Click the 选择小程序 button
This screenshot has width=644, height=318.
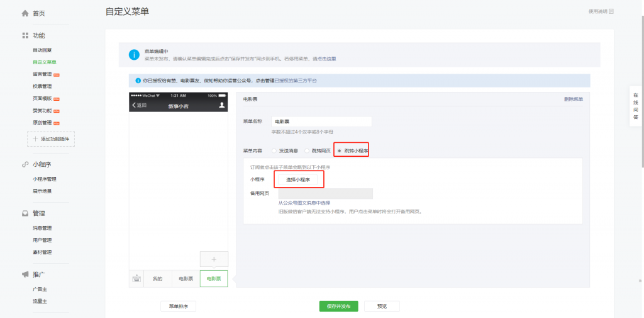tap(297, 179)
